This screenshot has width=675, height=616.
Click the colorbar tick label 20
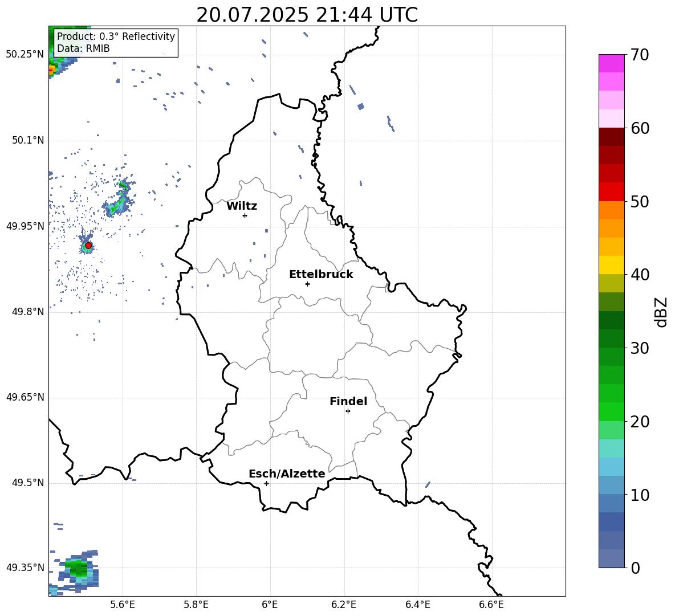640,421
